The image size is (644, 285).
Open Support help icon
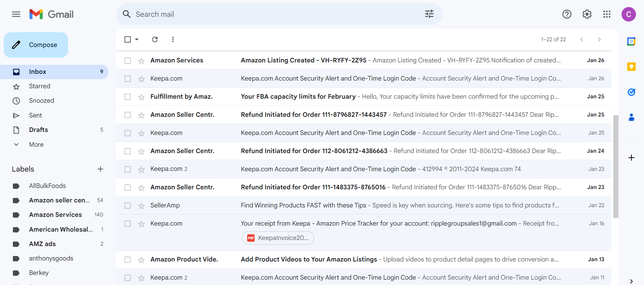click(x=567, y=14)
